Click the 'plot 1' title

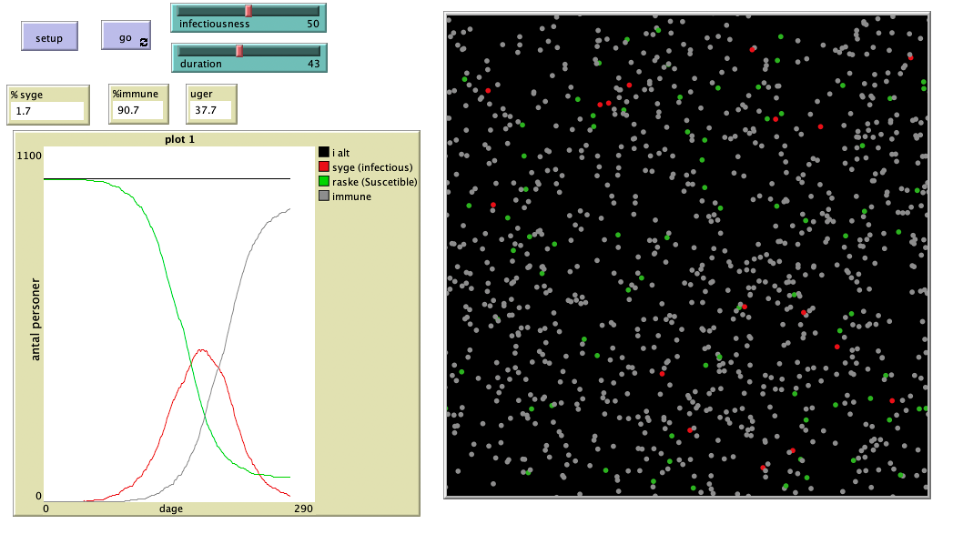pyautogui.click(x=179, y=139)
